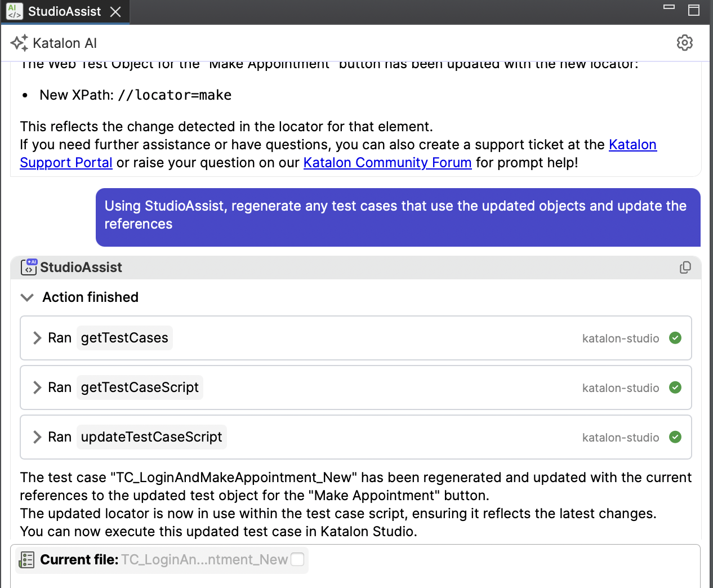This screenshot has width=713, height=588.
Task: Copy the StudioAssist response
Action: (x=685, y=268)
